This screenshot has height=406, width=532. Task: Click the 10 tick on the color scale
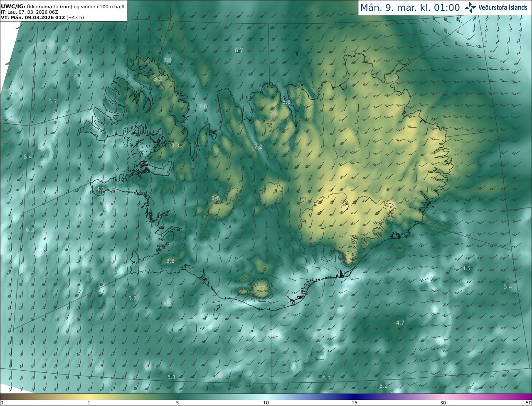tap(266, 403)
